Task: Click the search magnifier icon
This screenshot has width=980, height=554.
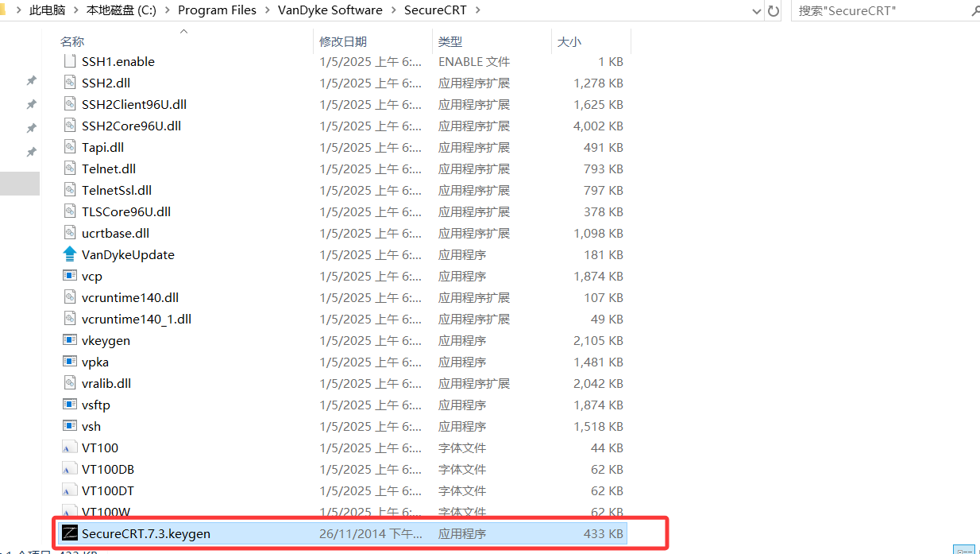Action: [x=975, y=11]
